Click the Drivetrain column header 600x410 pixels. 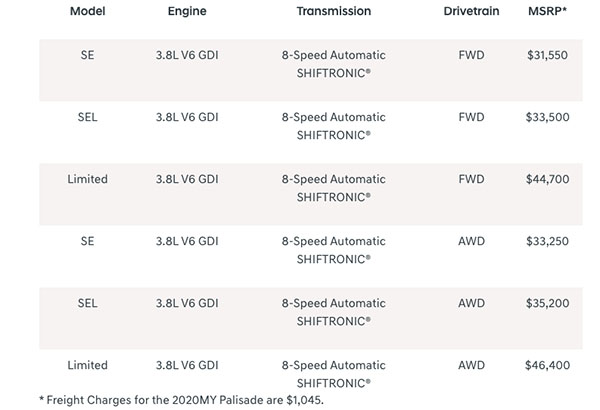(471, 11)
